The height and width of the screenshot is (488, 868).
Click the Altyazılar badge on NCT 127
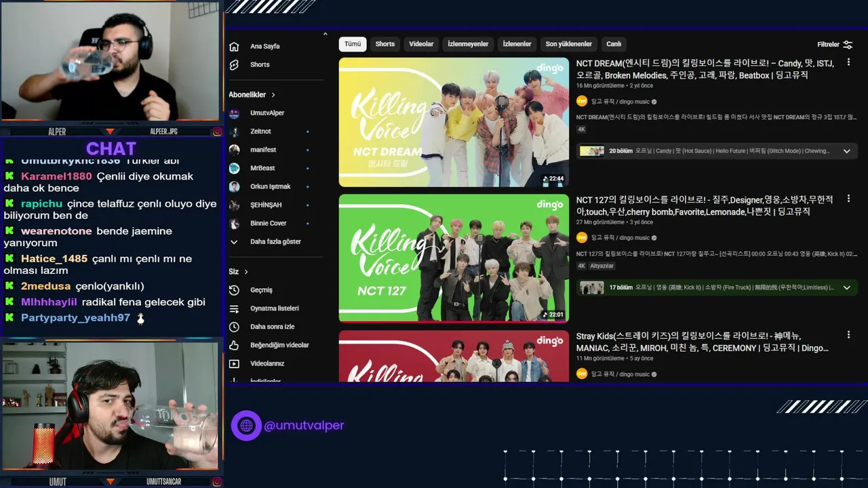coord(602,266)
